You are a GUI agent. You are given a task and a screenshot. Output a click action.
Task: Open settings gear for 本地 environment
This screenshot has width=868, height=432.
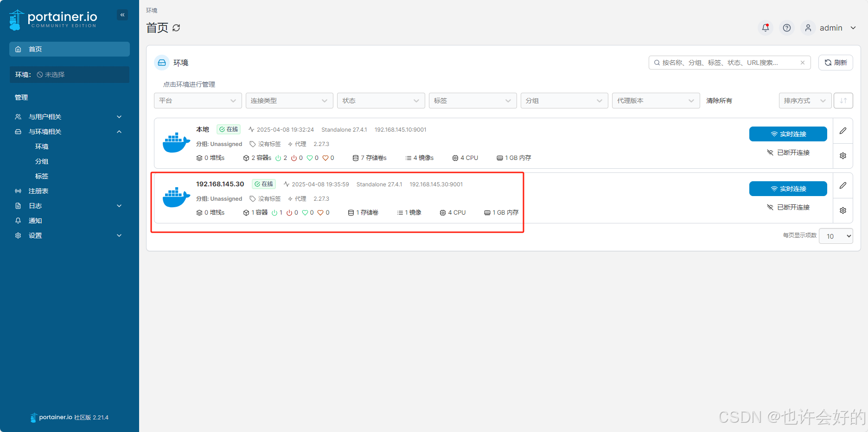tap(843, 156)
